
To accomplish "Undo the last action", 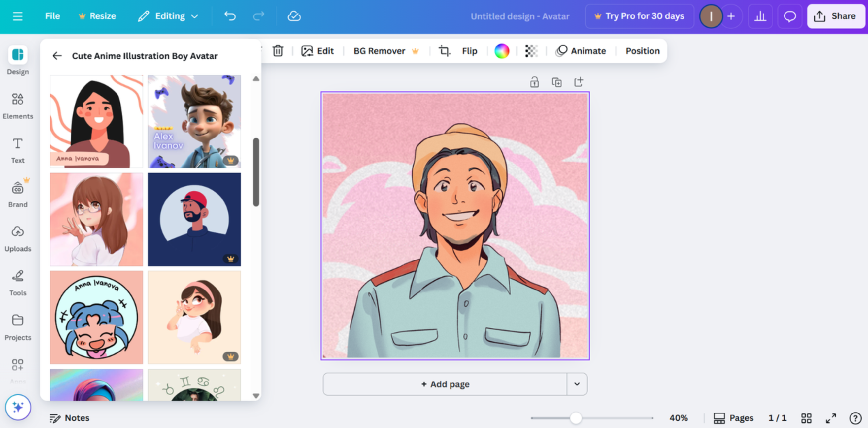I will [x=230, y=16].
